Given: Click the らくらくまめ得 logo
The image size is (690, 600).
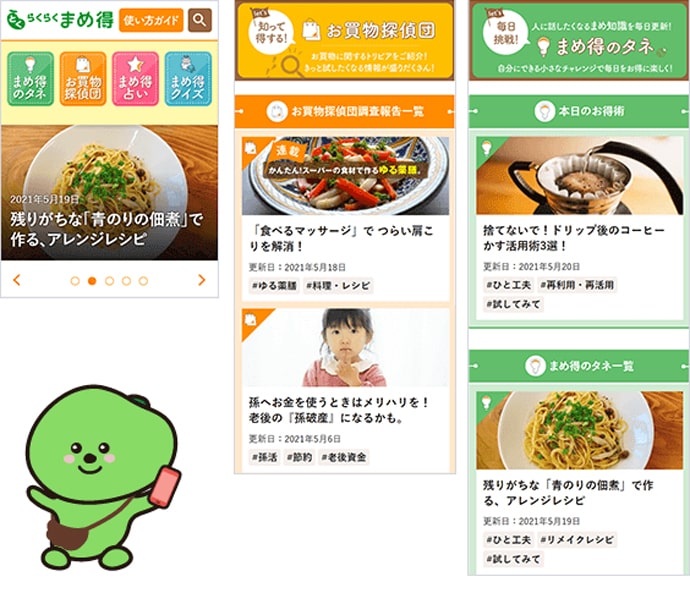Looking at the screenshot, I should 60,20.
